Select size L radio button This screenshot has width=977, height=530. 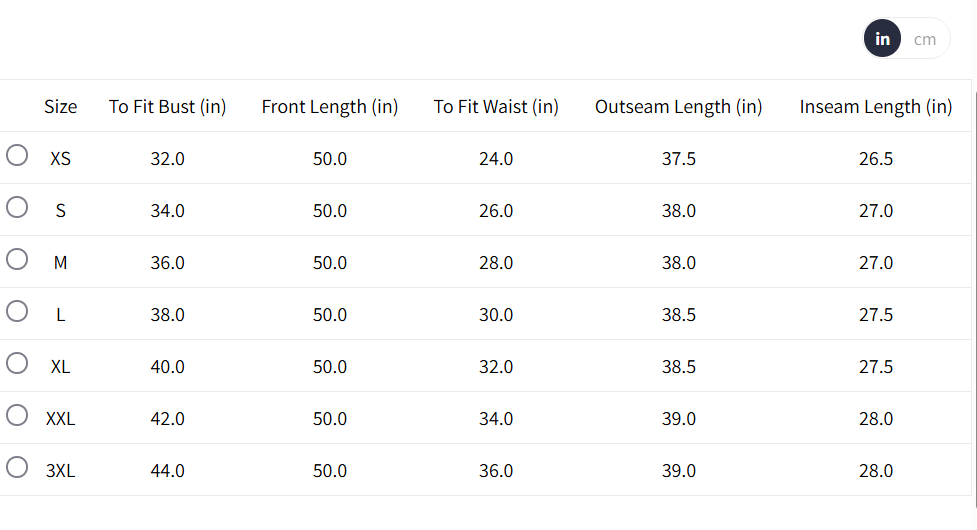coord(17,311)
